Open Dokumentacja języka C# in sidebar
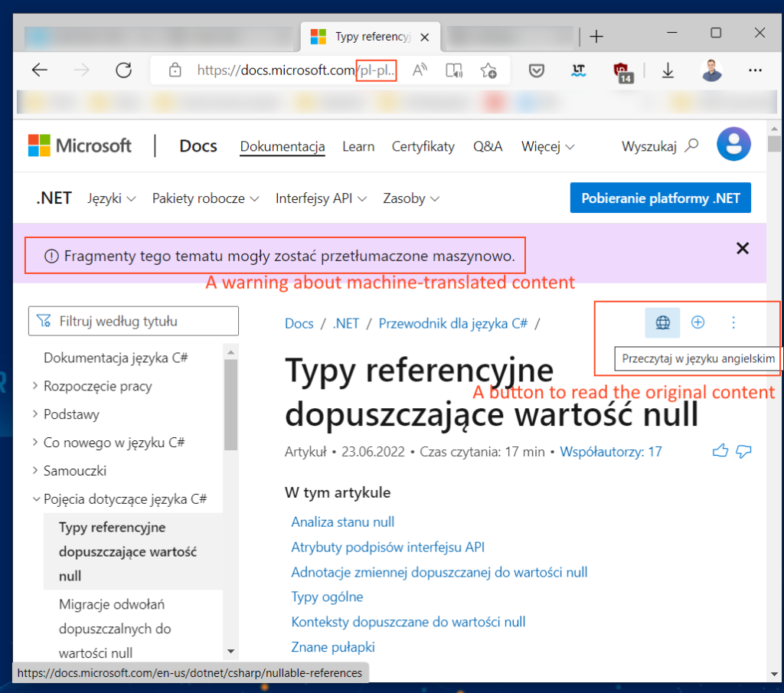 (x=116, y=358)
